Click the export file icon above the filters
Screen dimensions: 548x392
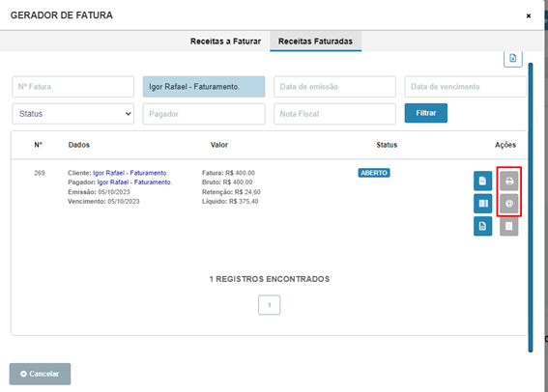click(512, 58)
